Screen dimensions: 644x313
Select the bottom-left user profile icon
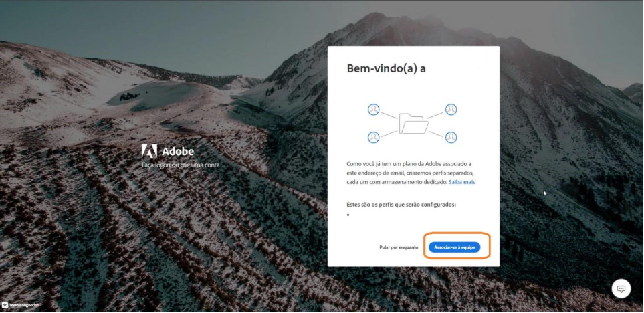point(373,137)
